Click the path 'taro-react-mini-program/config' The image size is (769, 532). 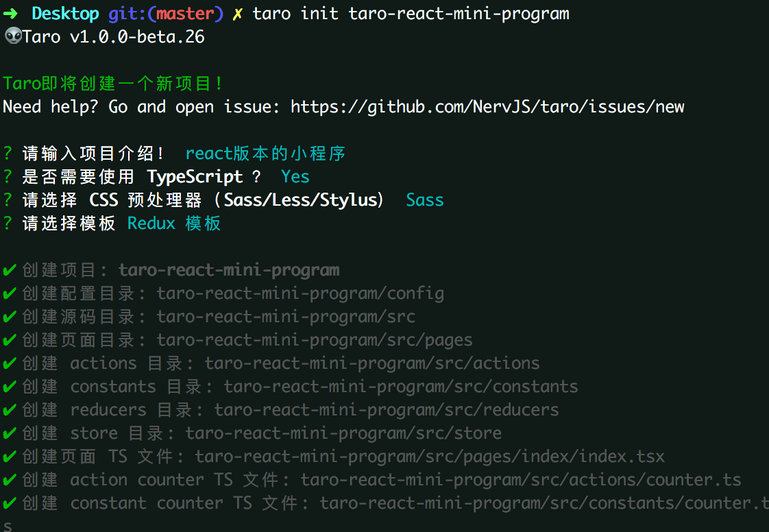point(300,293)
